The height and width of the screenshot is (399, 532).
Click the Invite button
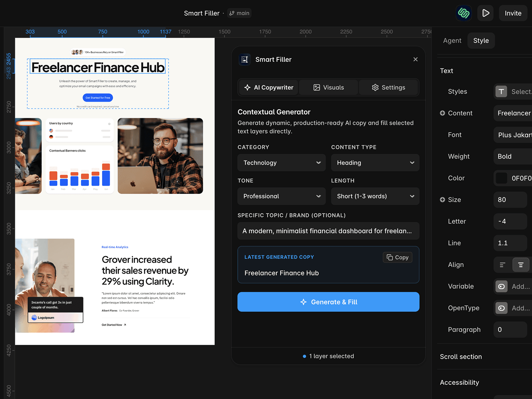pyautogui.click(x=513, y=13)
